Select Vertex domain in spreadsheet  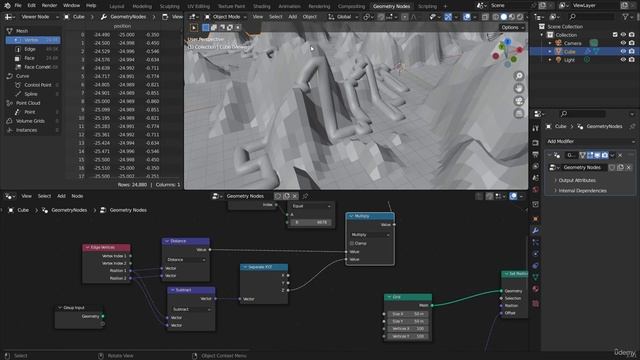(x=33, y=40)
